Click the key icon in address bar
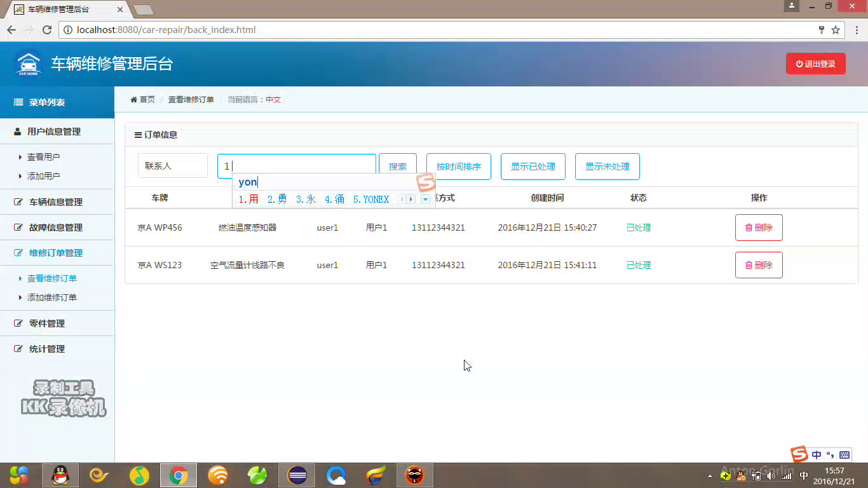868x488 pixels. tap(822, 30)
